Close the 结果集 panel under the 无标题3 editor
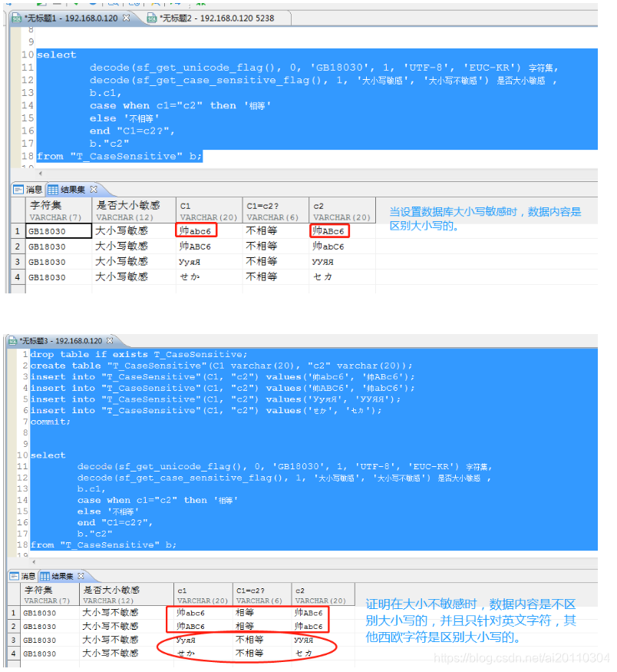 (81, 576)
